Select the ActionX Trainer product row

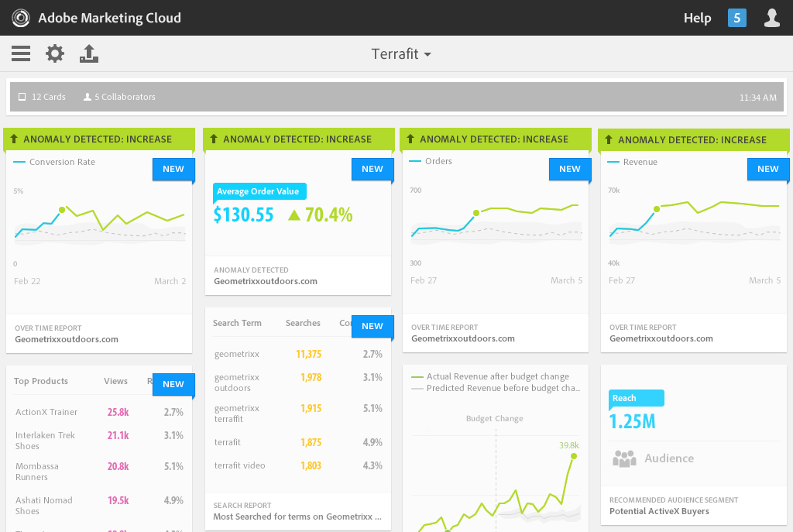point(99,412)
